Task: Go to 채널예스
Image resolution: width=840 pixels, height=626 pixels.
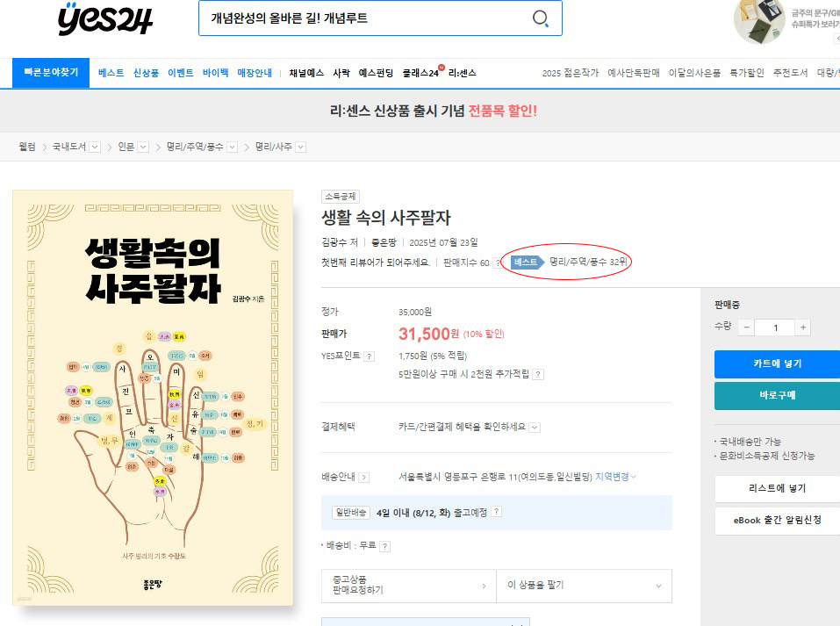Action: (306, 73)
